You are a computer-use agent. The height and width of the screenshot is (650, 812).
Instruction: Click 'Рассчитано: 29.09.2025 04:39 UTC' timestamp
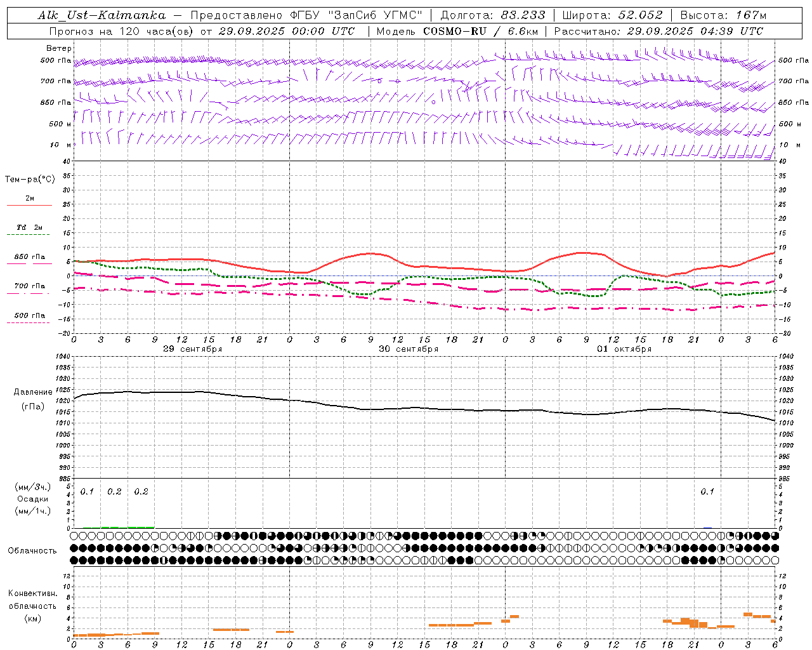coord(658,31)
